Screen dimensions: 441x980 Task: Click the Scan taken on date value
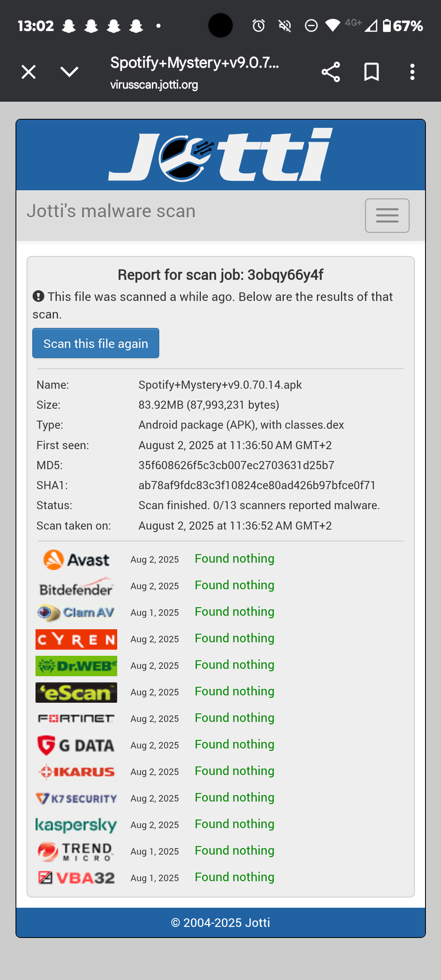235,526
